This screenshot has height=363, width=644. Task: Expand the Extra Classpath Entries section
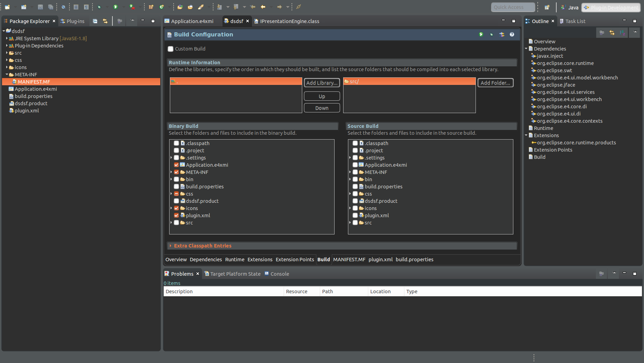(171, 245)
